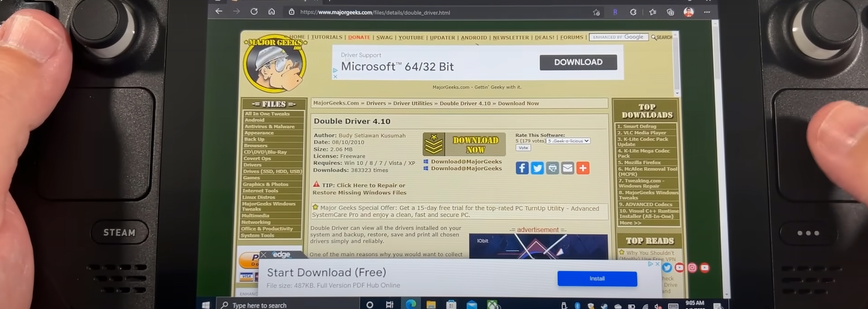This screenshot has width=868, height=309.
Task: Click the Google site search field
Action: click(618, 38)
